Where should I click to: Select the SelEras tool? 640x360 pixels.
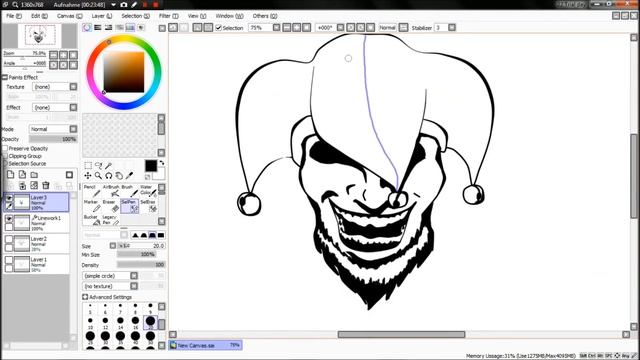(x=148, y=206)
